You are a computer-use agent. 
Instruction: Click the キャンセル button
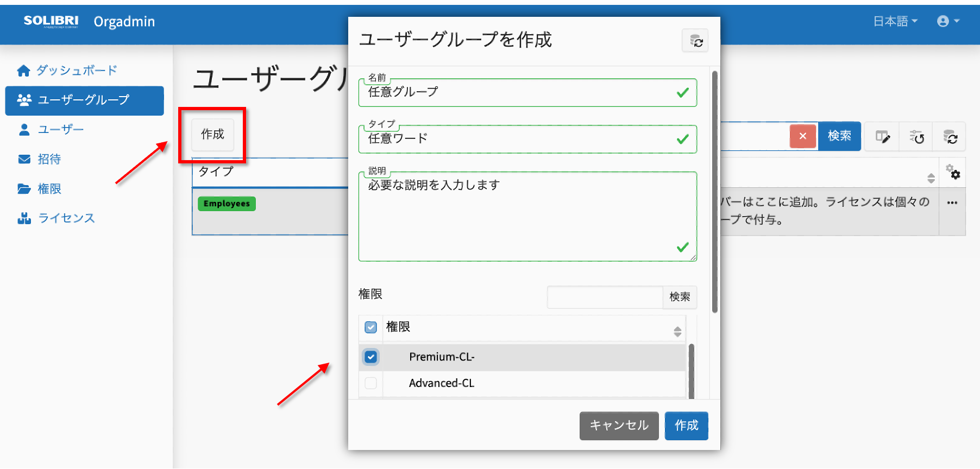pos(619,426)
